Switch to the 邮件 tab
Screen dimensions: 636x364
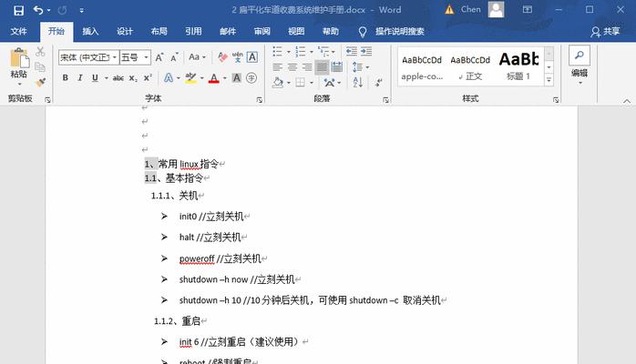click(228, 31)
